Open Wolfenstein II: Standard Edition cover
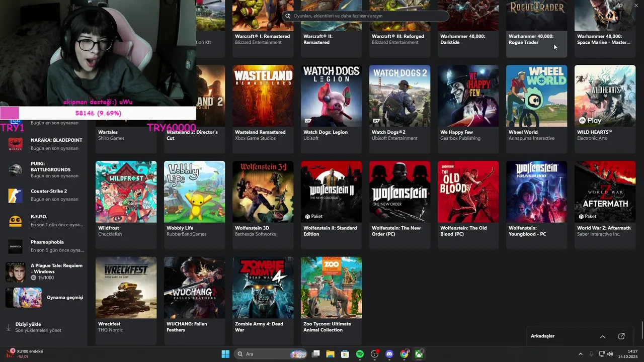644x362 pixels. point(332,192)
